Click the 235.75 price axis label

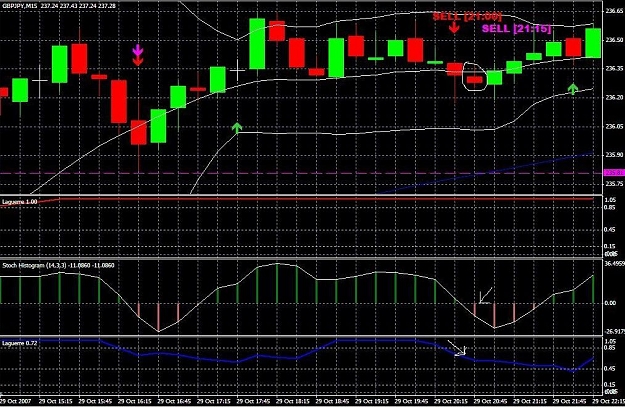(x=614, y=184)
